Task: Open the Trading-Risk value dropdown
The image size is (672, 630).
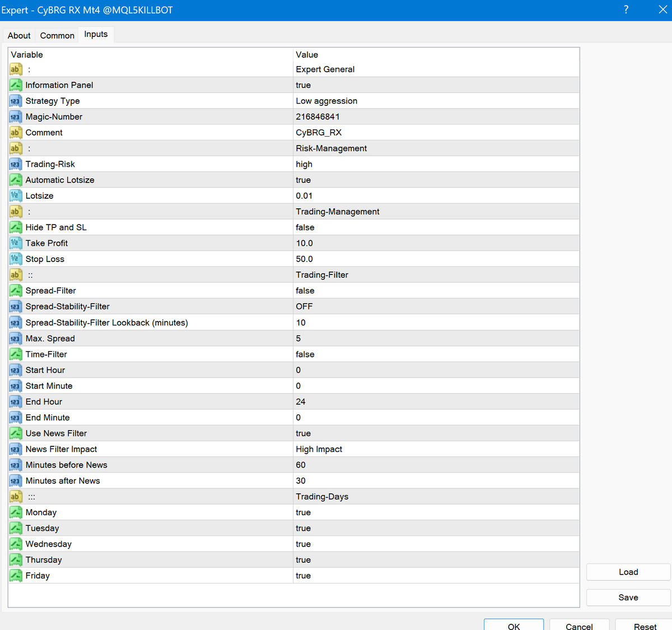Action: (304, 164)
